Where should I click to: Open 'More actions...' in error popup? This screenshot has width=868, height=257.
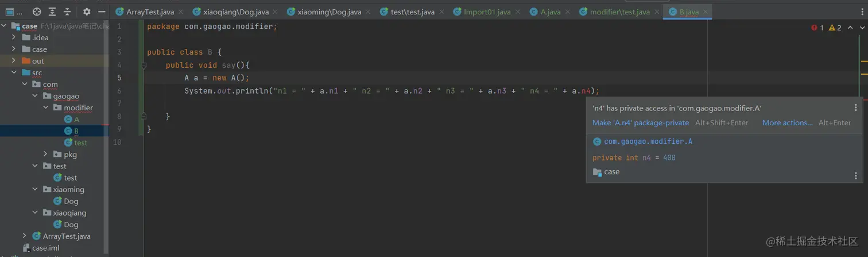click(788, 122)
